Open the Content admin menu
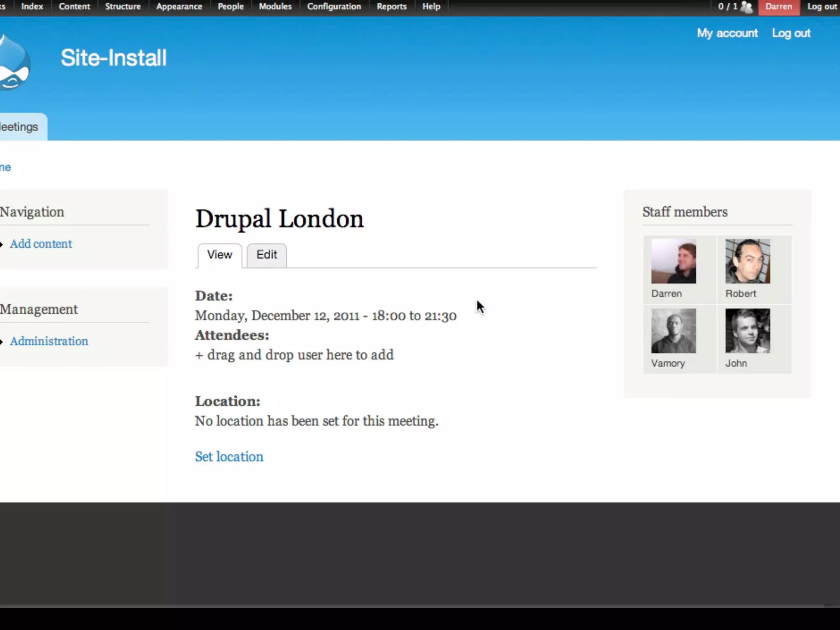Viewport: 840px width, 630px height. click(x=74, y=7)
